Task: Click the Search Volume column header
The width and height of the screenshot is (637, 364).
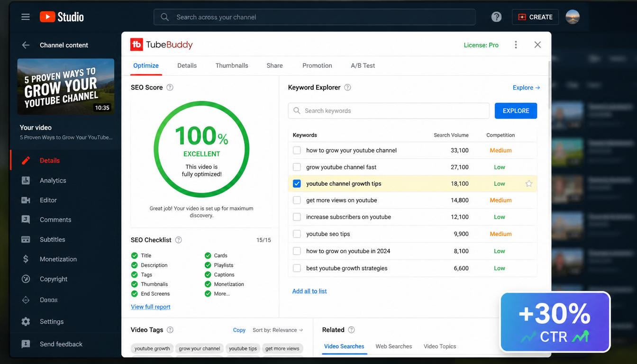Action: click(x=451, y=135)
